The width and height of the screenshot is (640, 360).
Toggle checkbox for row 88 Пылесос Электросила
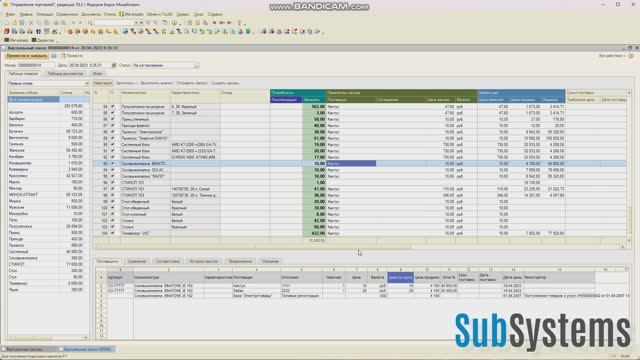point(112,132)
